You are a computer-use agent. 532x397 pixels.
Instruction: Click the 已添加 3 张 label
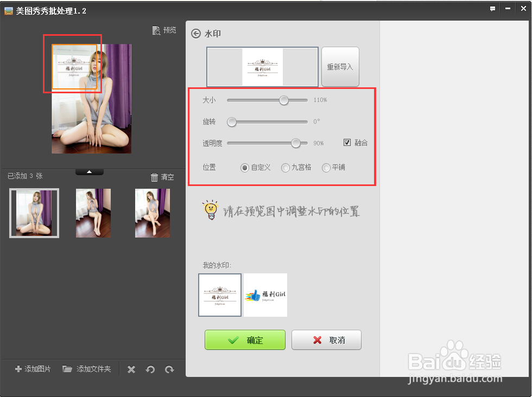[x=25, y=176]
